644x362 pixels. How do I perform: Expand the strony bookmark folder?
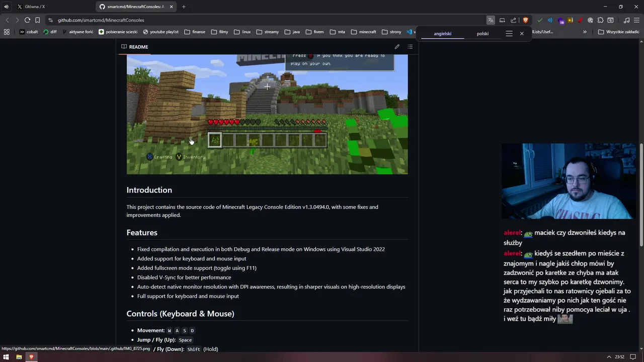(x=392, y=32)
